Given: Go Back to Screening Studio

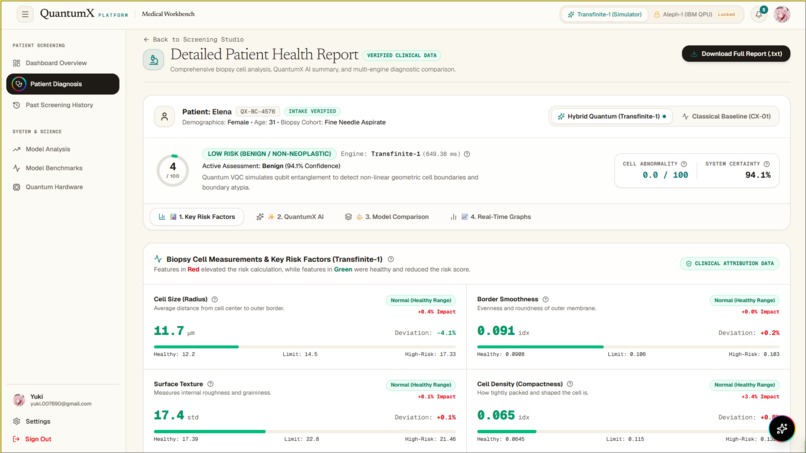Looking at the screenshot, I should (194, 39).
